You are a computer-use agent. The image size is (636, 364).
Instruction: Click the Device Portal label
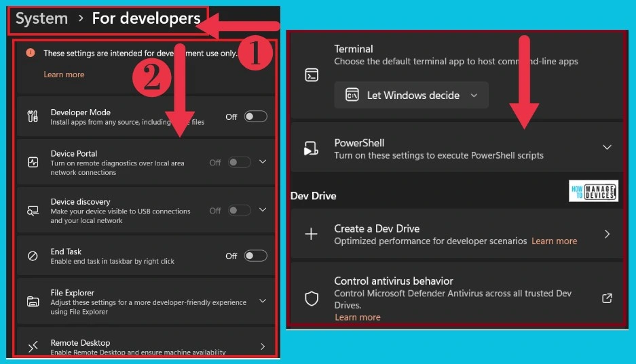(x=74, y=153)
